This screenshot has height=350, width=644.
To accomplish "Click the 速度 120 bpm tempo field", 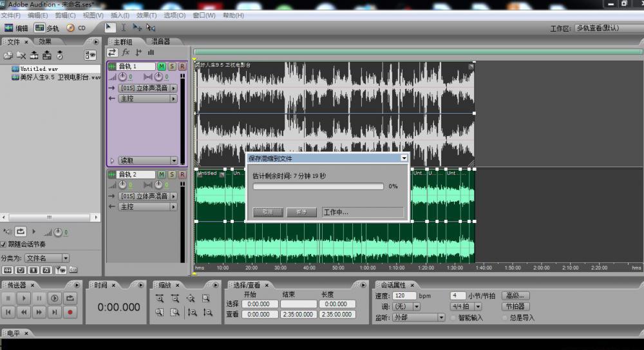I will [x=404, y=296].
